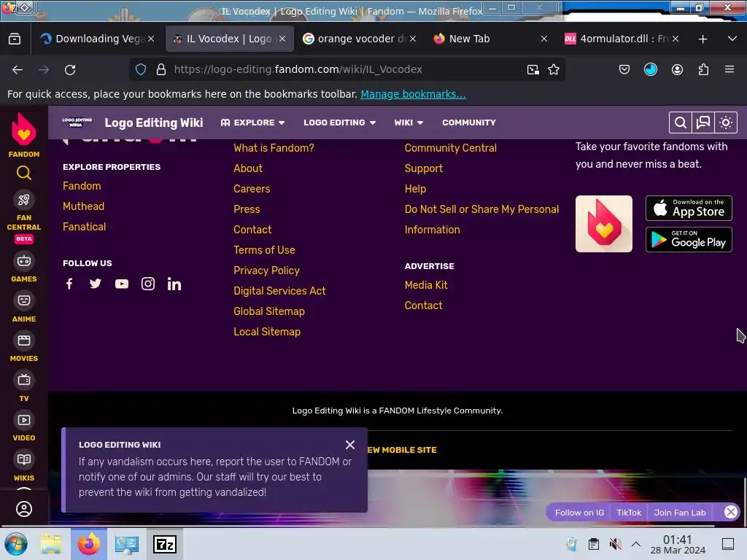
Task: List all tabs dropdown chevron
Action: pos(732,39)
